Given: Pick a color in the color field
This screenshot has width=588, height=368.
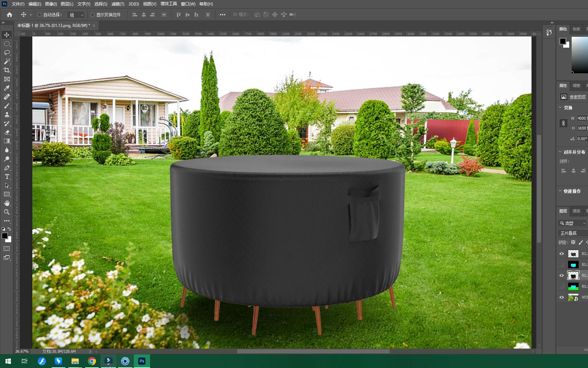Looking at the screenshot, I should coord(579,55).
